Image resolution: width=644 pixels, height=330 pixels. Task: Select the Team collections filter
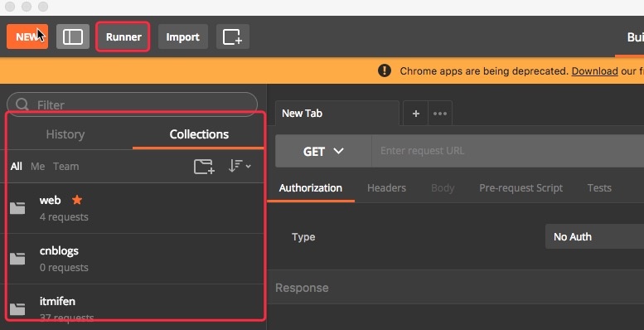pyautogui.click(x=65, y=167)
